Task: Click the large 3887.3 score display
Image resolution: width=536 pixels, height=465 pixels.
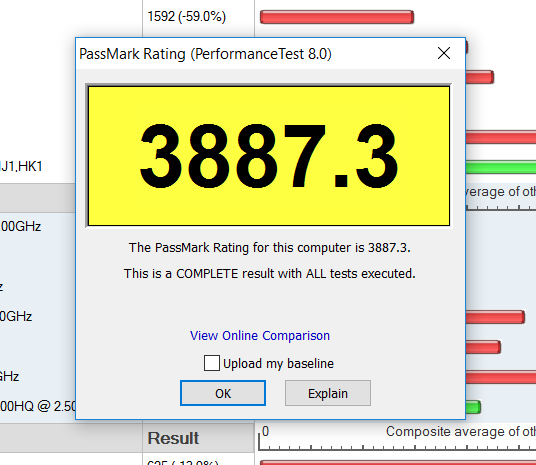Action: click(x=269, y=156)
